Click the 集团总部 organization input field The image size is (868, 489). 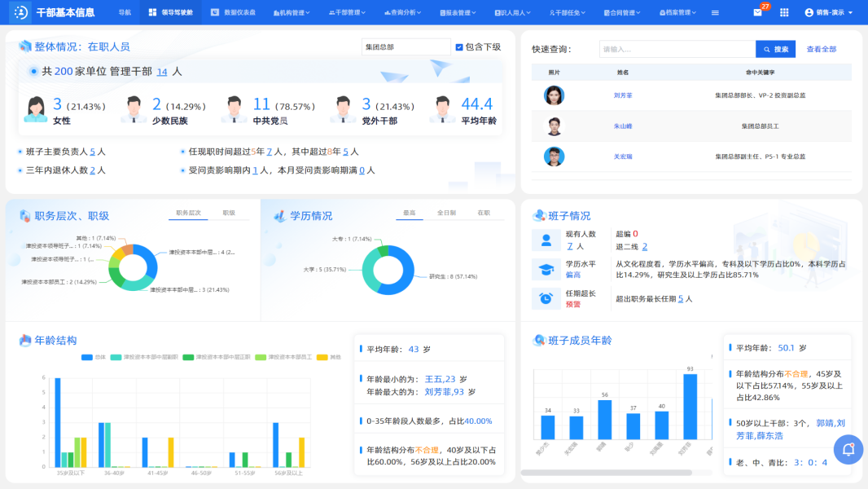pos(405,47)
